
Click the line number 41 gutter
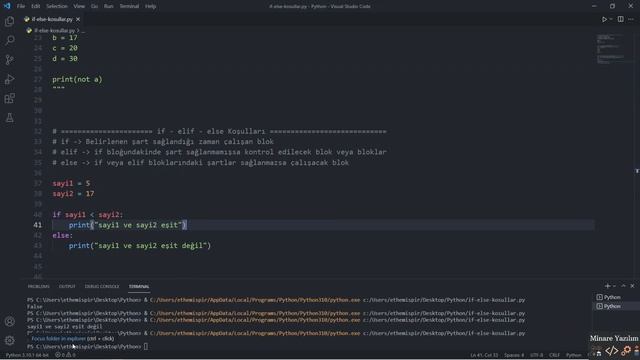pos(38,225)
